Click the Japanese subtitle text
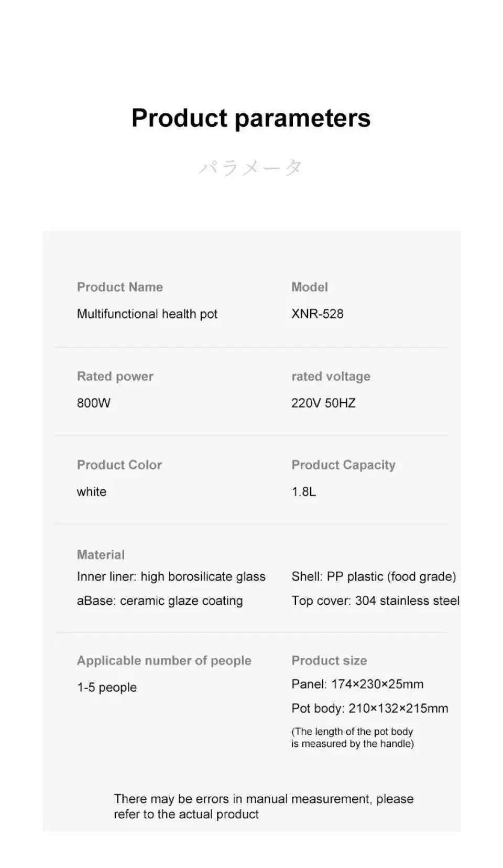This screenshot has width=503, height=868. click(x=250, y=167)
